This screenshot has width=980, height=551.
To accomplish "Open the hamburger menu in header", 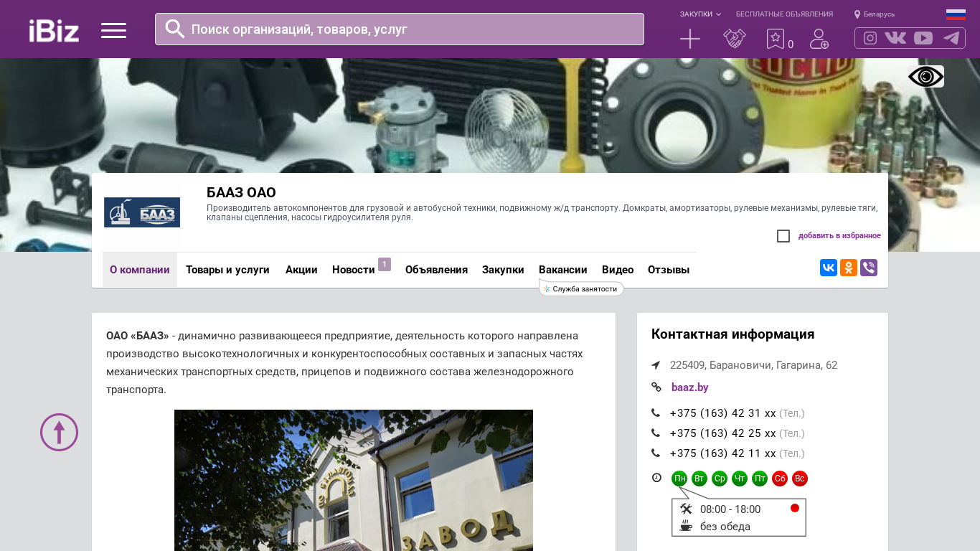I will [113, 30].
